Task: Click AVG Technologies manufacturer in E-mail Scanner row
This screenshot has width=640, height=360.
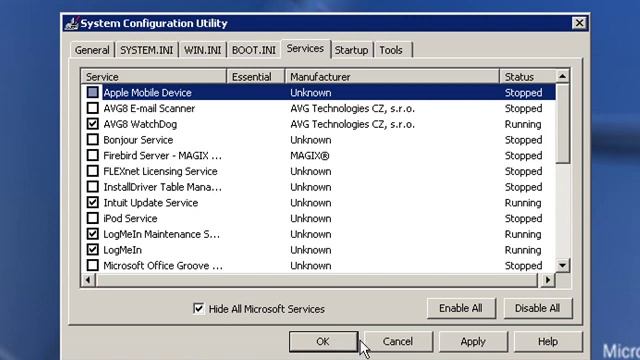Action: [x=353, y=109]
